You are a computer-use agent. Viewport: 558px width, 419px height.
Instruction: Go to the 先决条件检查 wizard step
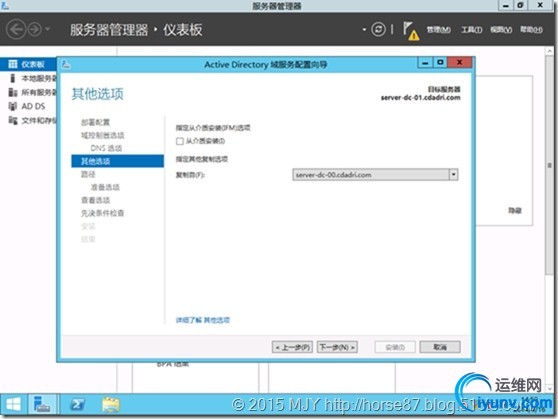pos(102,213)
